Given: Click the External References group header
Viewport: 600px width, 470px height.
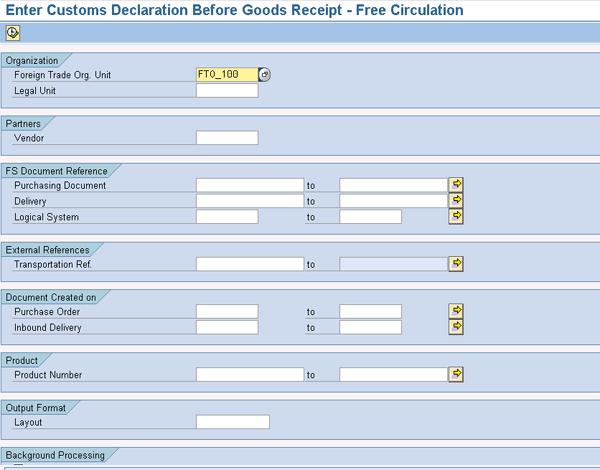Looking at the screenshot, I should pos(47,250).
